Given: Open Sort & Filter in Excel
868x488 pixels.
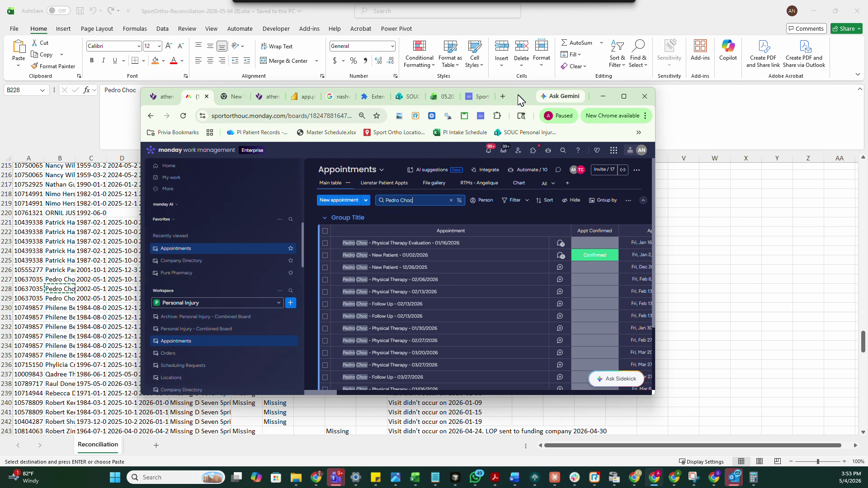Looking at the screenshot, I should (x=617, y=54).
